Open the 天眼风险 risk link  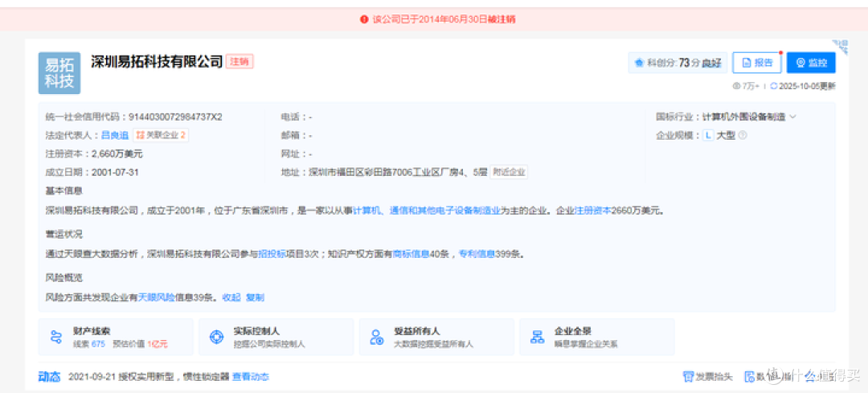coord(156,297)
